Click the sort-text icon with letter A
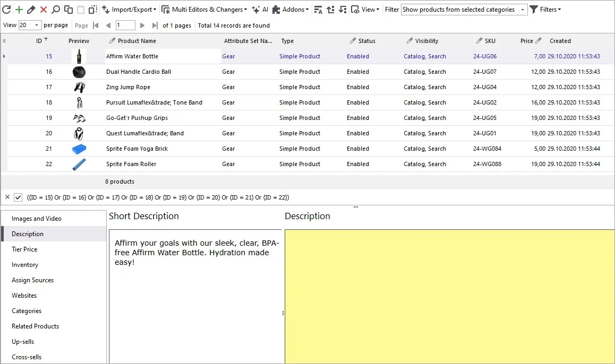The image size is (615, 364). tap(318, 10)
